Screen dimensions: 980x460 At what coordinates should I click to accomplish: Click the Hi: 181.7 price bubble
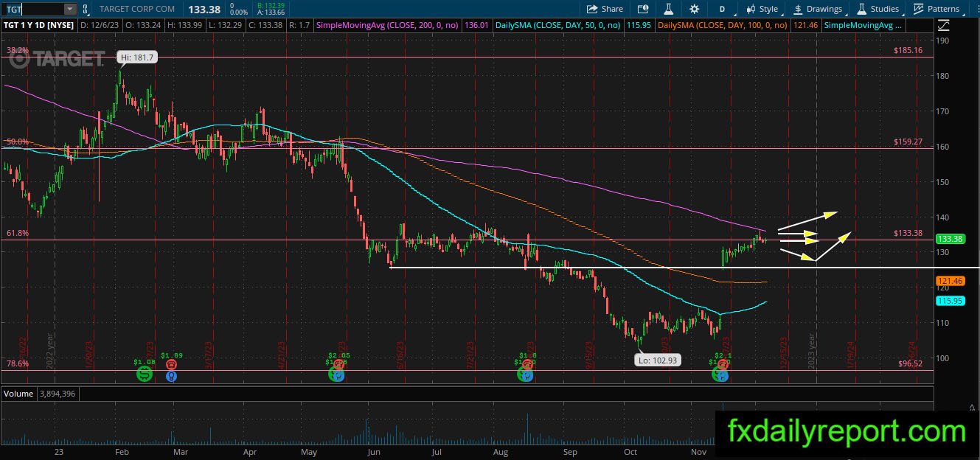coord(136,57)
